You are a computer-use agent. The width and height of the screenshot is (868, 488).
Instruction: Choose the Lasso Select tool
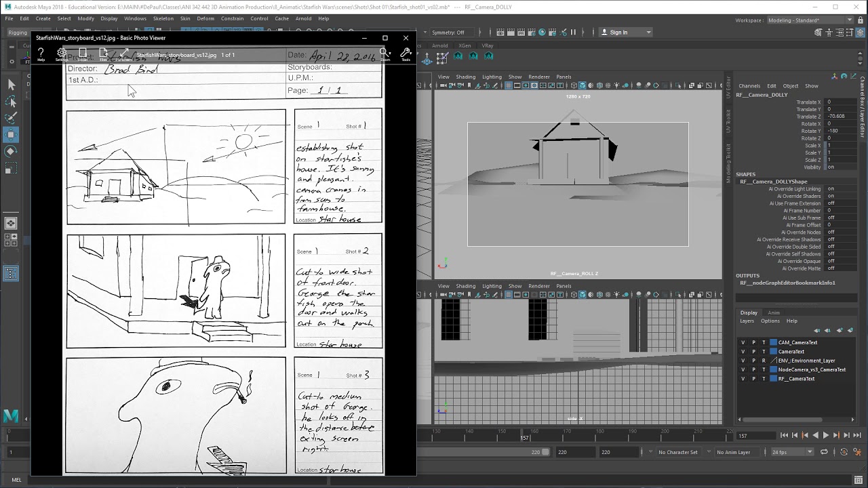11,101
